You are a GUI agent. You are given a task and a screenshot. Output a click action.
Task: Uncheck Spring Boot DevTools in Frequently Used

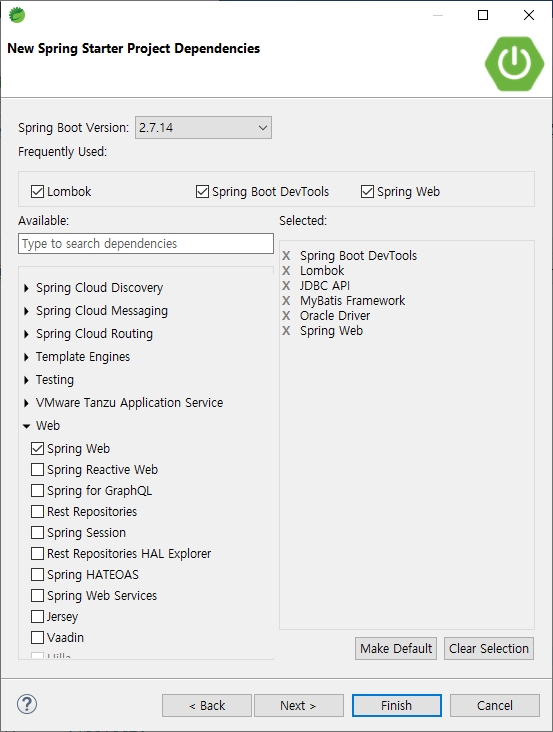202,191
